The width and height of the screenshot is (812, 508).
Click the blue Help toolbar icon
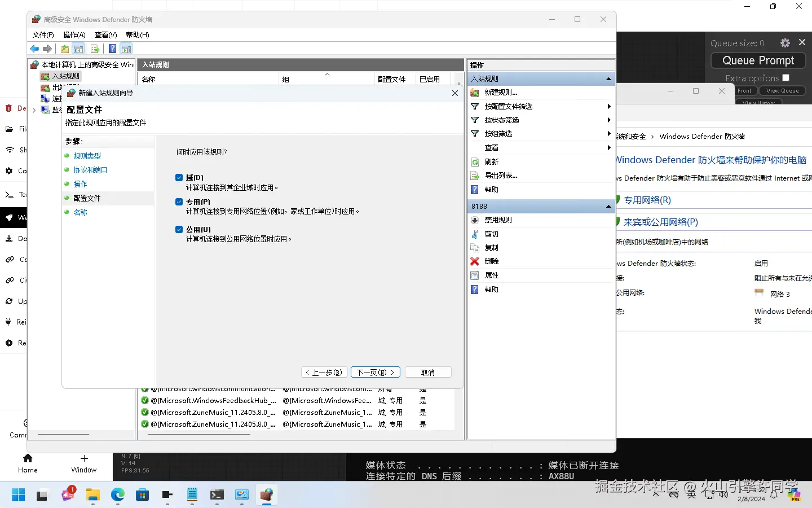click(113, 49)
